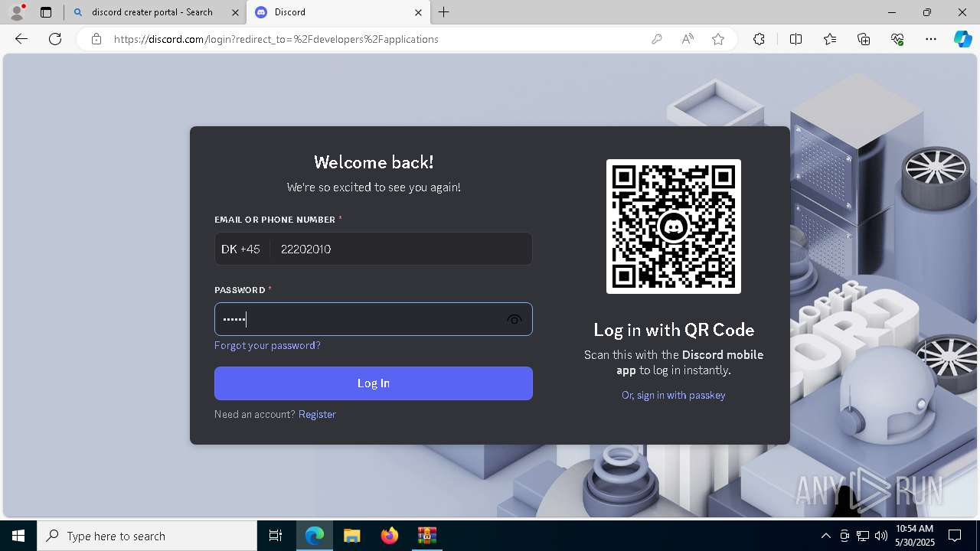Open Microsoft Edge taskbar icon
This screenshot has width=980, height=551.
[x=315, y=536]
